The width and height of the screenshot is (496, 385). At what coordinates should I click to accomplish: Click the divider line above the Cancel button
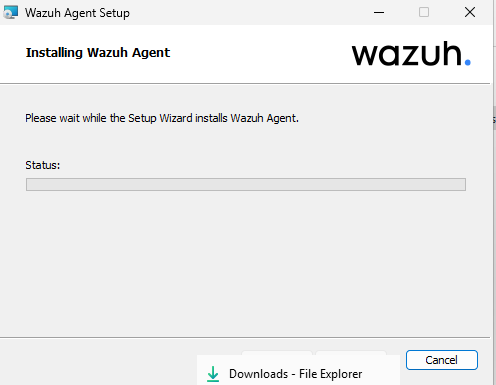click(245, 337)
